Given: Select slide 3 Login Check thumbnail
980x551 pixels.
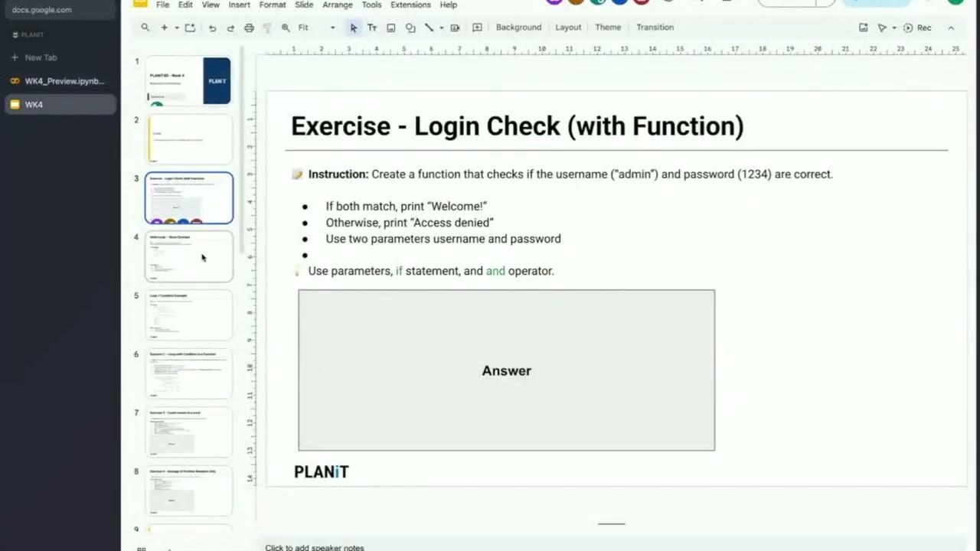Looking at the screenshot, I should (189, 197).
